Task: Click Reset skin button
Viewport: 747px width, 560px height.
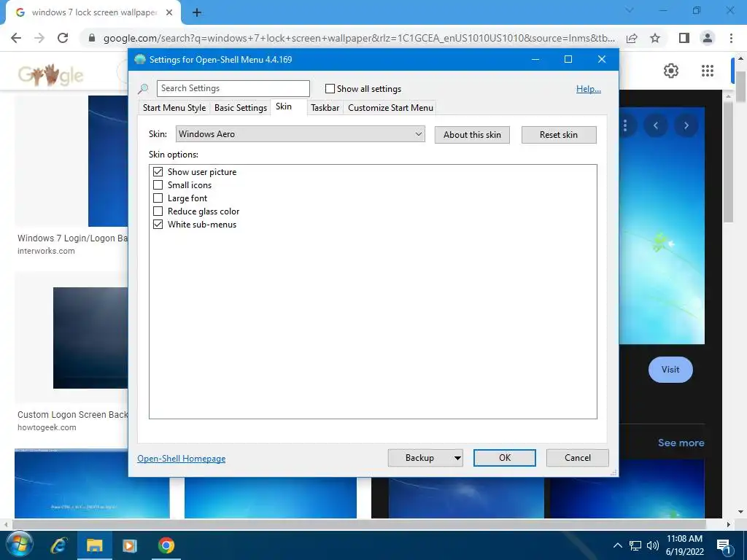Action: pyautogui.click(x=559, y=135)
